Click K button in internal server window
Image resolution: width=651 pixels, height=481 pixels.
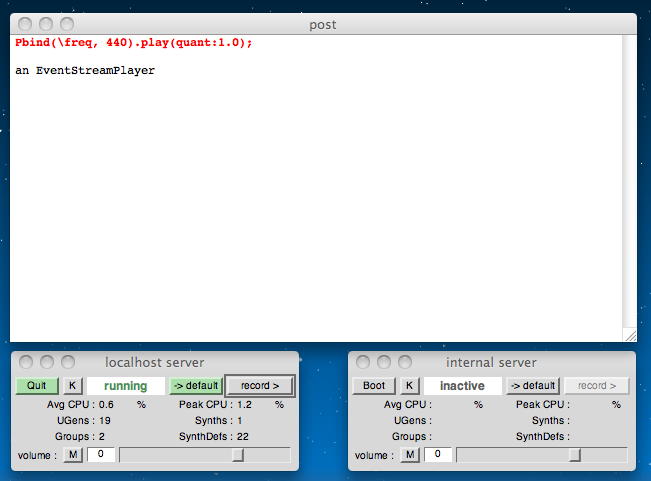410,386
